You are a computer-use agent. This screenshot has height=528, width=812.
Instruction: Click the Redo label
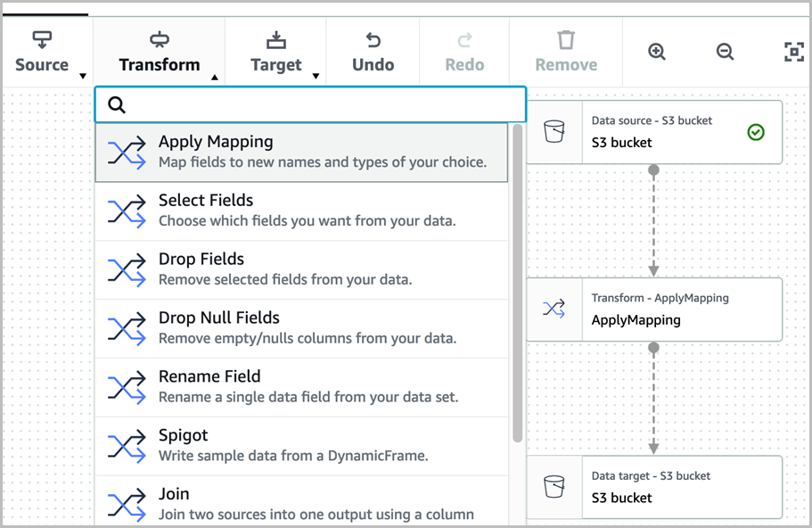(x=464, y=65)
